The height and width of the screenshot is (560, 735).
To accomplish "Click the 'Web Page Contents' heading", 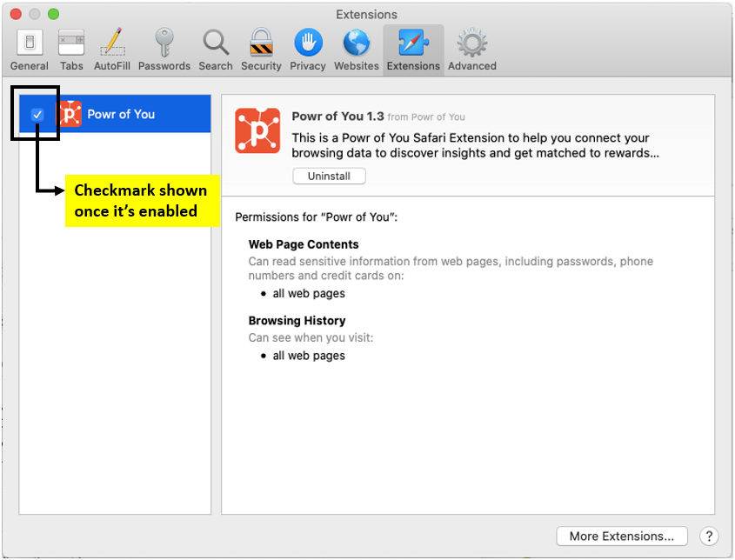I will coord(304,244).
